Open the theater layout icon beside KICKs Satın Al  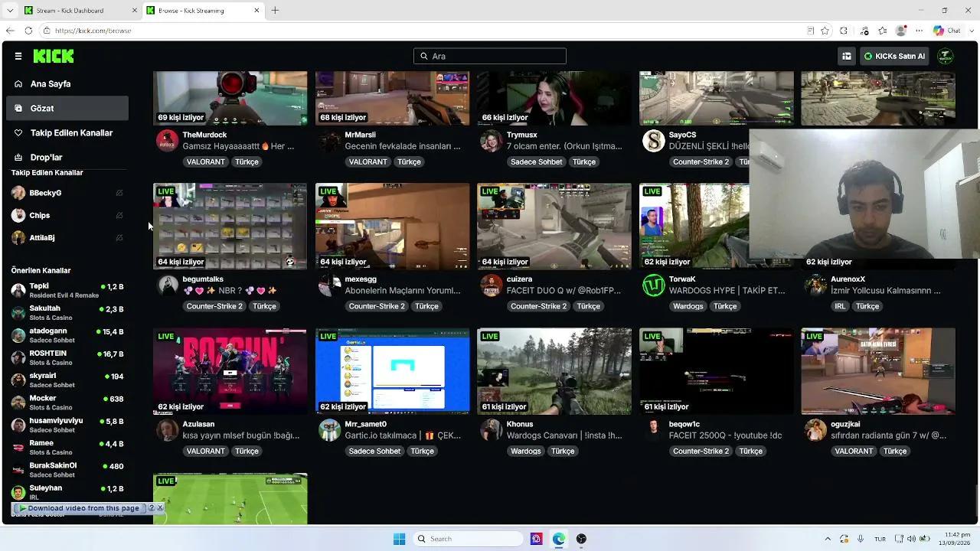tap(846, 56)
